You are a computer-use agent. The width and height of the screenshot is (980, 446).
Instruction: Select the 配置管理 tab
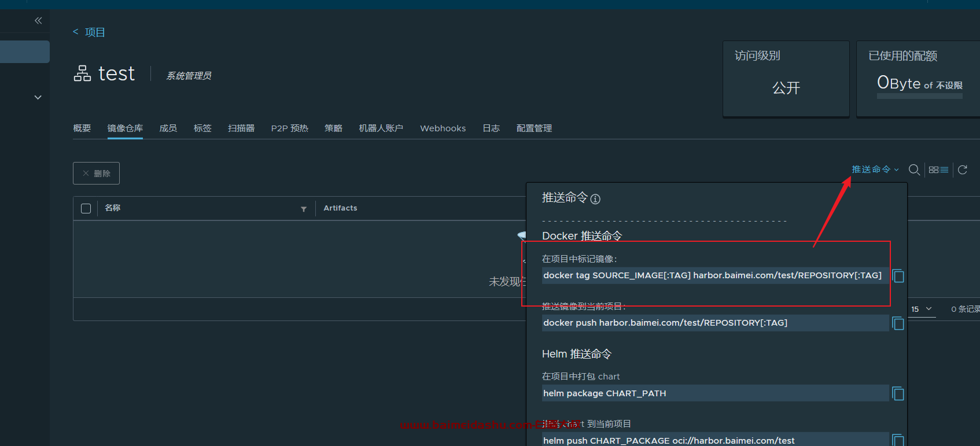click(x=534, y=128)
